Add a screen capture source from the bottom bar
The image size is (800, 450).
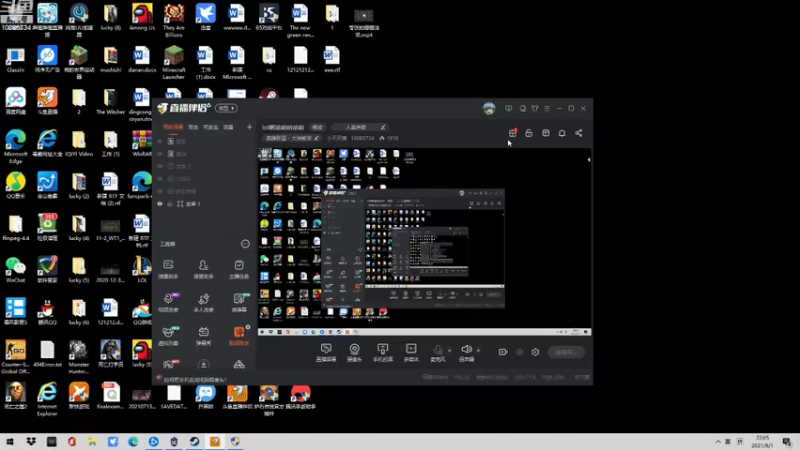326,352
